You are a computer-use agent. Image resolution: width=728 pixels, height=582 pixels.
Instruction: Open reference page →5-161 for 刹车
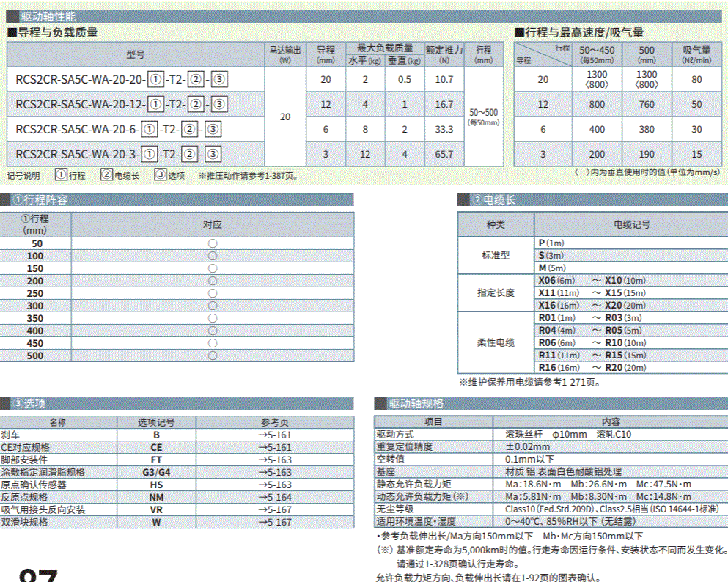(275, 435)
